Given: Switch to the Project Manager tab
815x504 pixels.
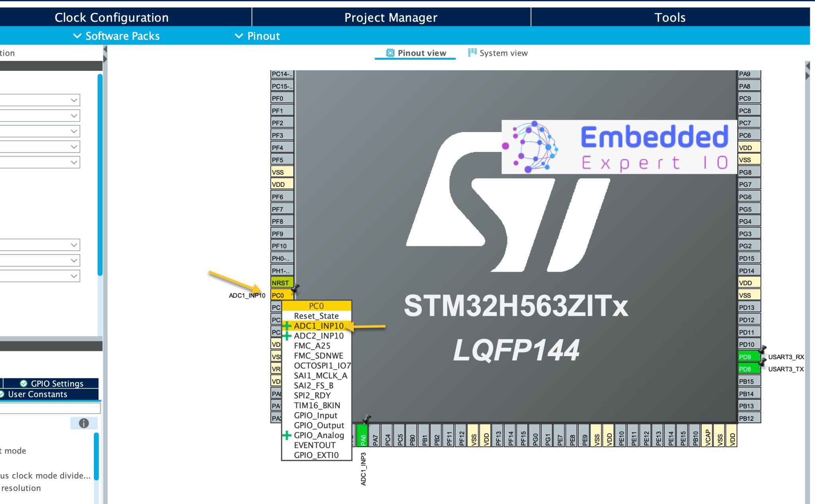Looking at the screenshot, I should (390, 17).
